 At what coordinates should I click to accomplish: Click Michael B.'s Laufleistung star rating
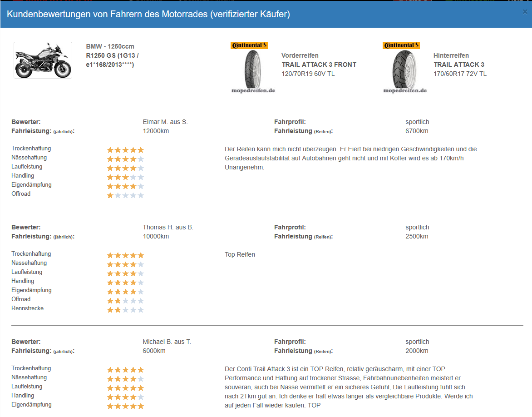pyautogui.click(x=125, y=388)
